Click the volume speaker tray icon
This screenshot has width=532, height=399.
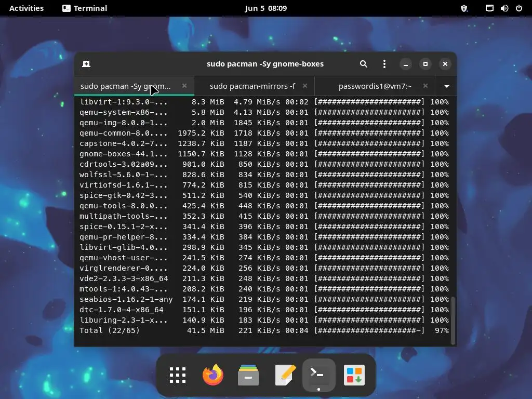[504, 8]
